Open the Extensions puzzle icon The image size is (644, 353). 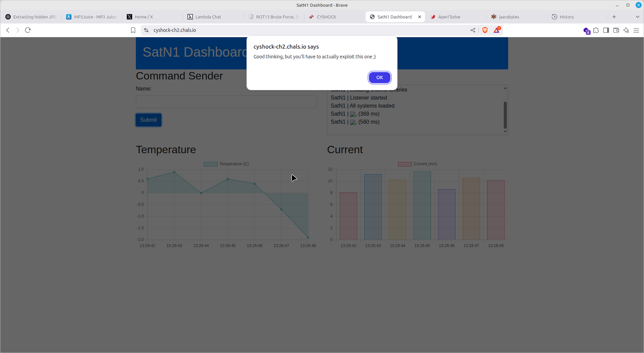pyautogui.click(x=596, y=30)
